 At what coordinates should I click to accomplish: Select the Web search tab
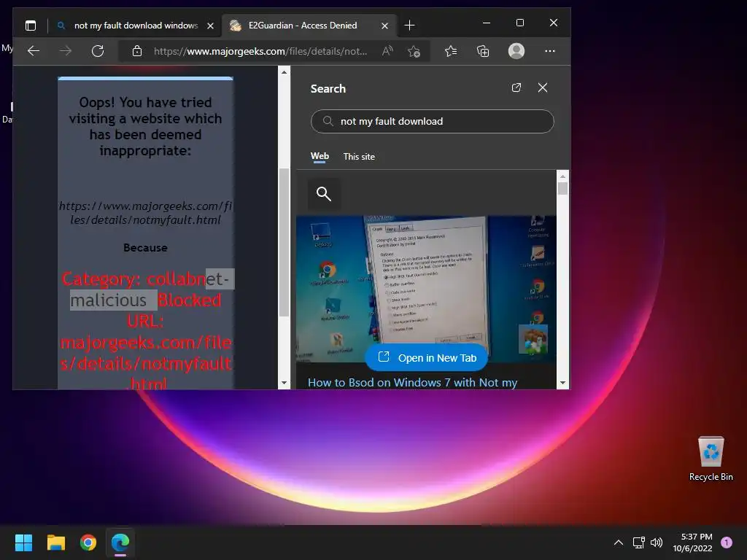click(320, 156)
